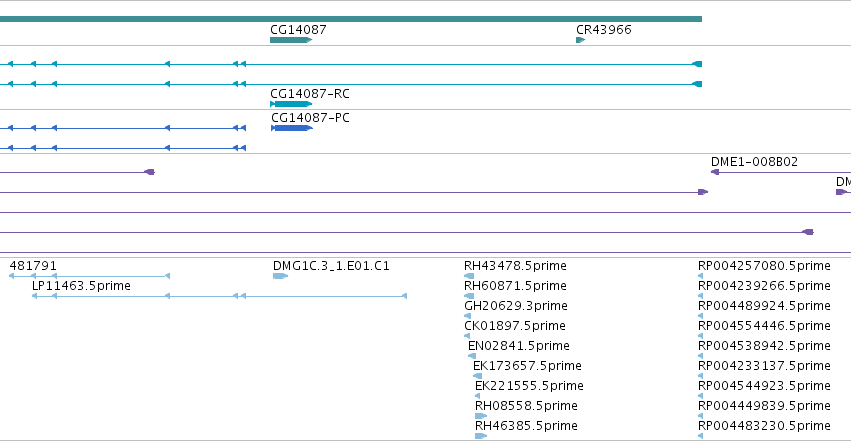This screenshot has width=851, height=441.
Task: Select the RH43478.5prime EST glyph
Action: pos(469,276)
